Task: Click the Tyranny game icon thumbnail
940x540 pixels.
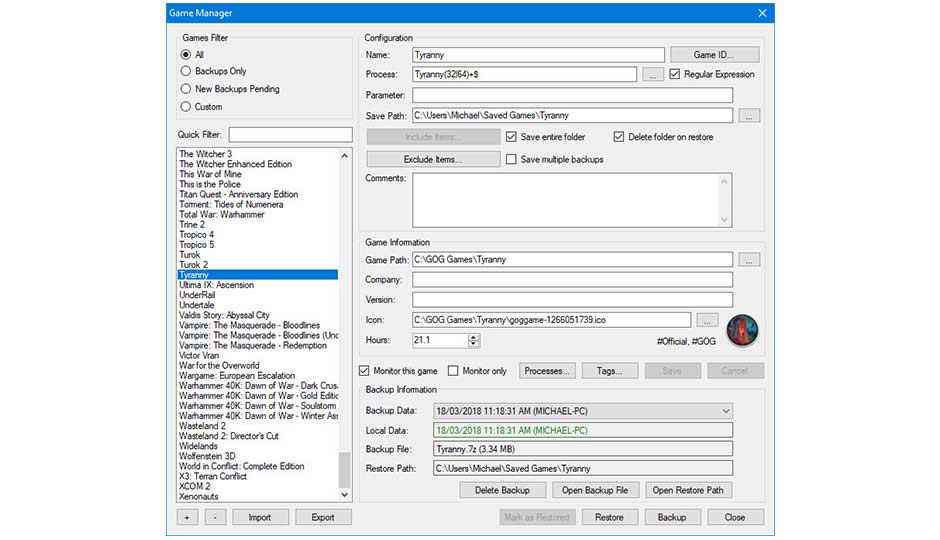Action: point(742,330)
